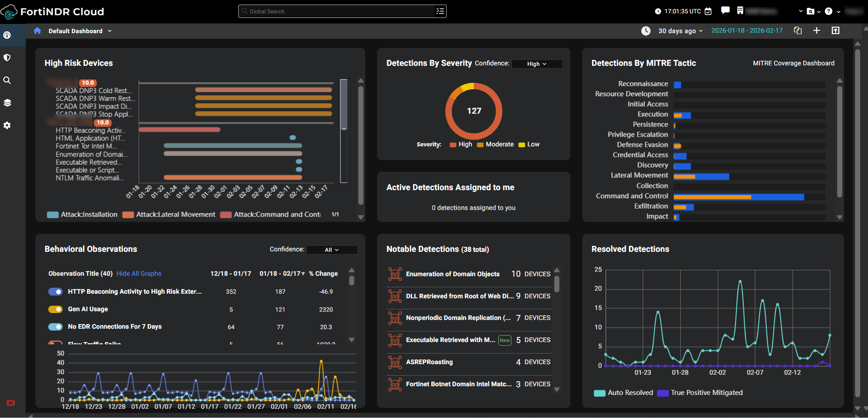Sort by % Change column header

pos(323,273)
